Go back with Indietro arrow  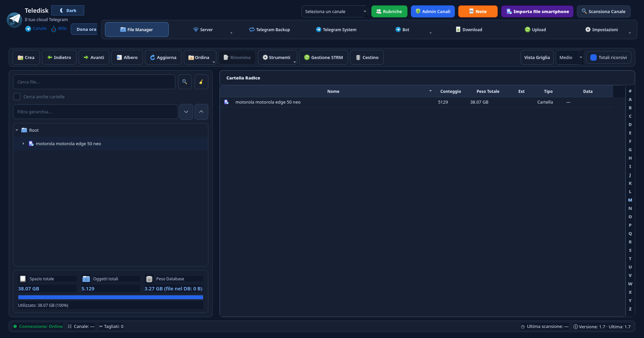59,57
